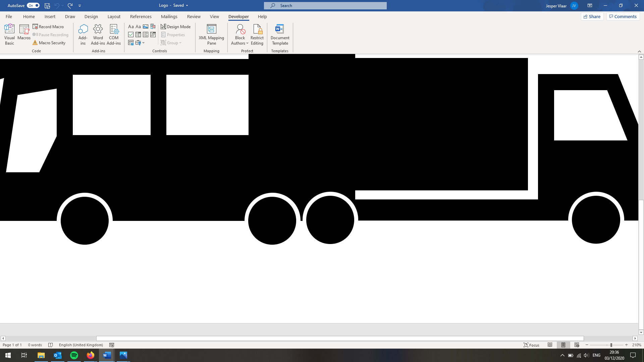Viewport: 644px width, 362px height.
Task: Insert Date Picker content control
Action: 153,35
